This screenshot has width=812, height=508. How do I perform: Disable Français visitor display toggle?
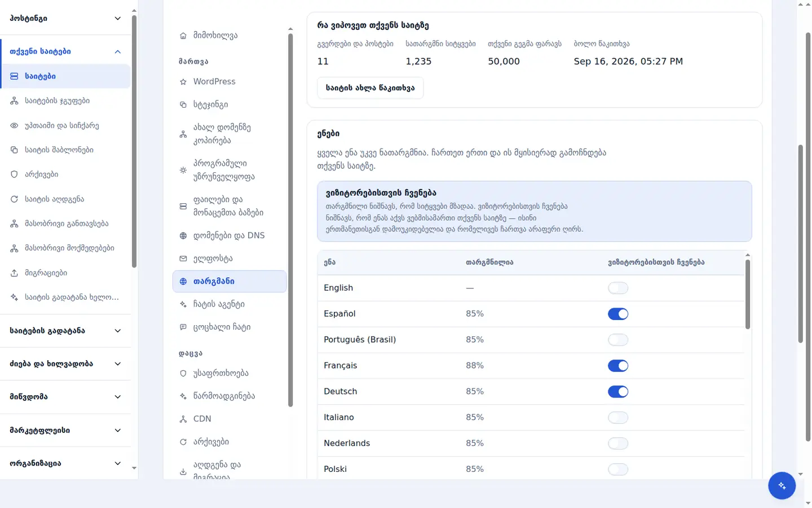tap(618, 366)
